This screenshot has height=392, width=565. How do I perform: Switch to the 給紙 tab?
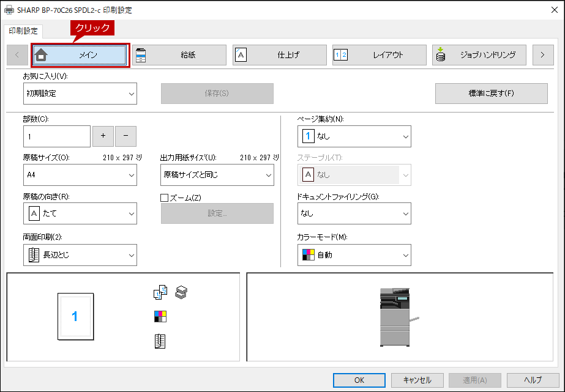click(x=179, y=55)
